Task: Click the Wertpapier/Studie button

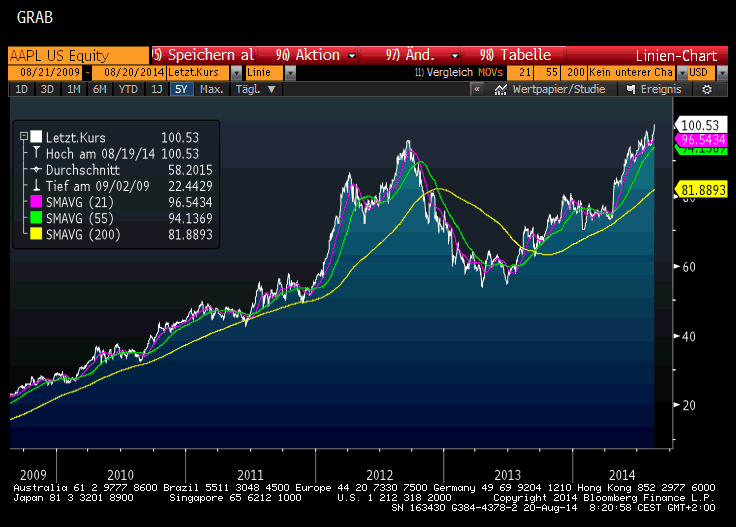Action: pos(550,89)
